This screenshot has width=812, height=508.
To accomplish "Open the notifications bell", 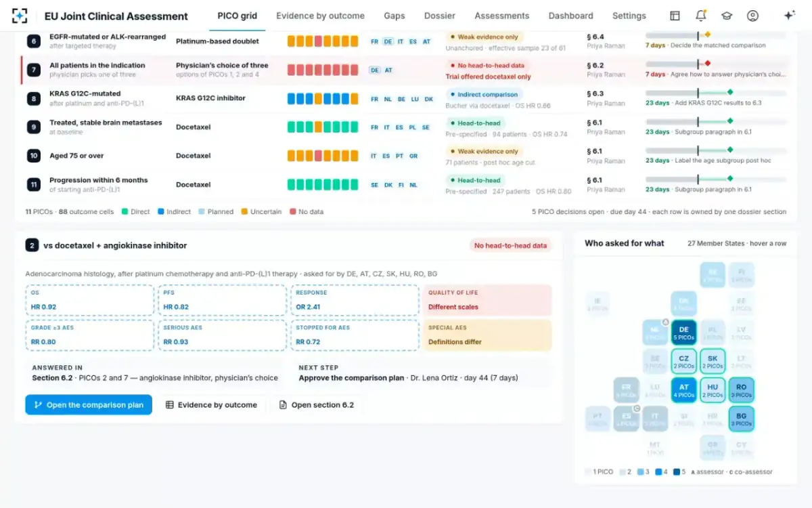I will (x=700, y=16).
